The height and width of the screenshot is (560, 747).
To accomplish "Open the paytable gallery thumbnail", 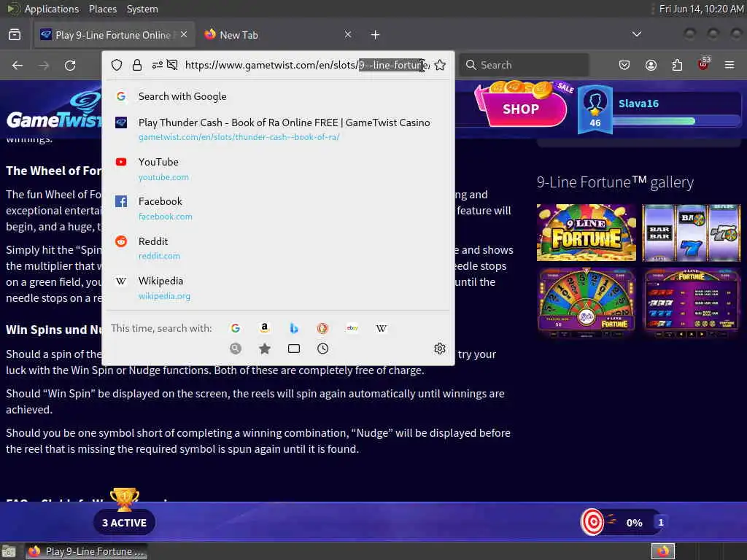I will click(692, 302).
